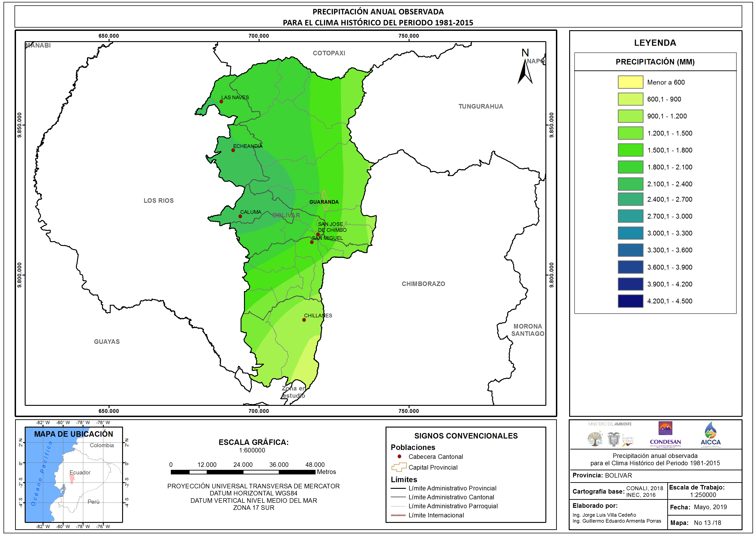Click the 900,1 - 1.200 legend color swatch
This screenshot has height=535, width=756.
point(630,116)
